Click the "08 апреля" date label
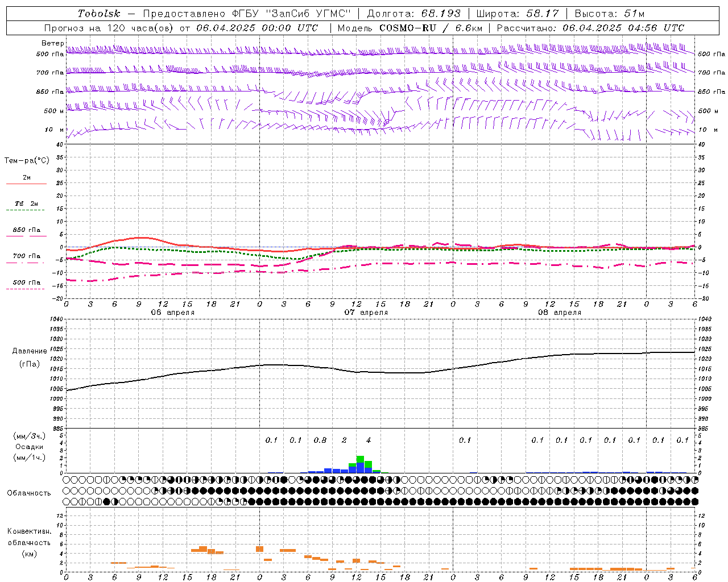The image size is (728, 582). point(560,313)
